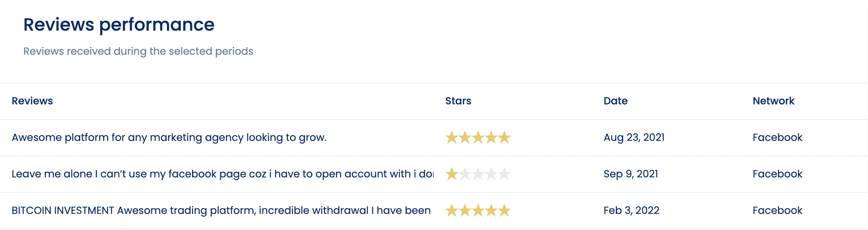Click the Facebook label on the Feb 3 row
Screen dimensions: 868x230
coord(777,211)
